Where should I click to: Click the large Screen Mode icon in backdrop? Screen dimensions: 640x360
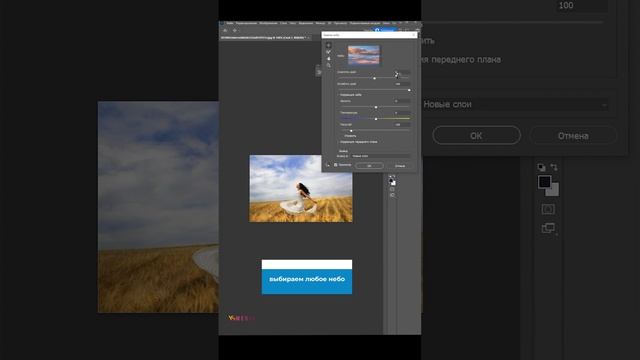click(x=548, y=228)
